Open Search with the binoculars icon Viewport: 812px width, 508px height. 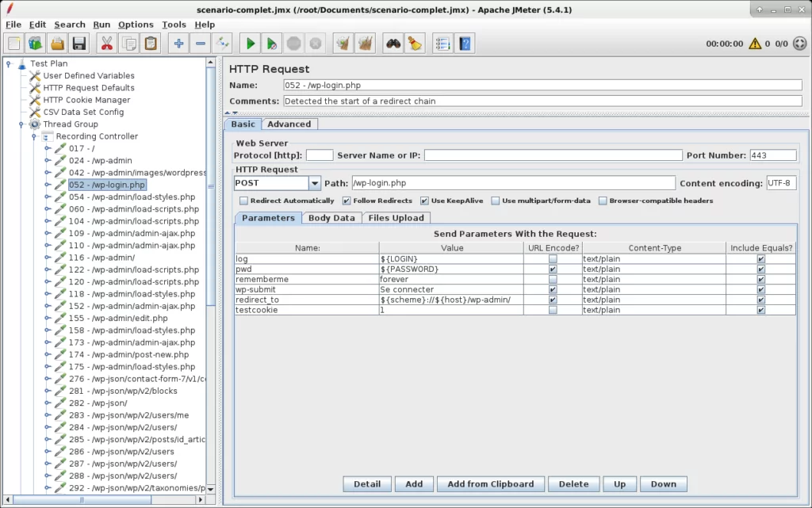point(393,44)
